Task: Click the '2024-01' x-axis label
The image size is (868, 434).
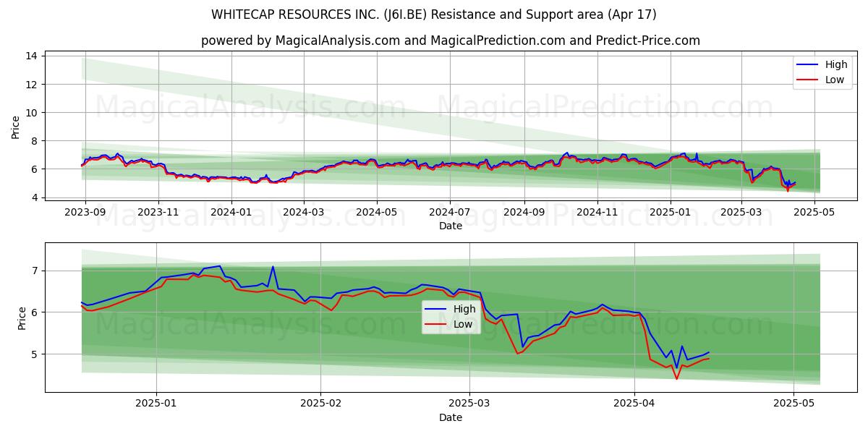Action: (x=231, y=212)
